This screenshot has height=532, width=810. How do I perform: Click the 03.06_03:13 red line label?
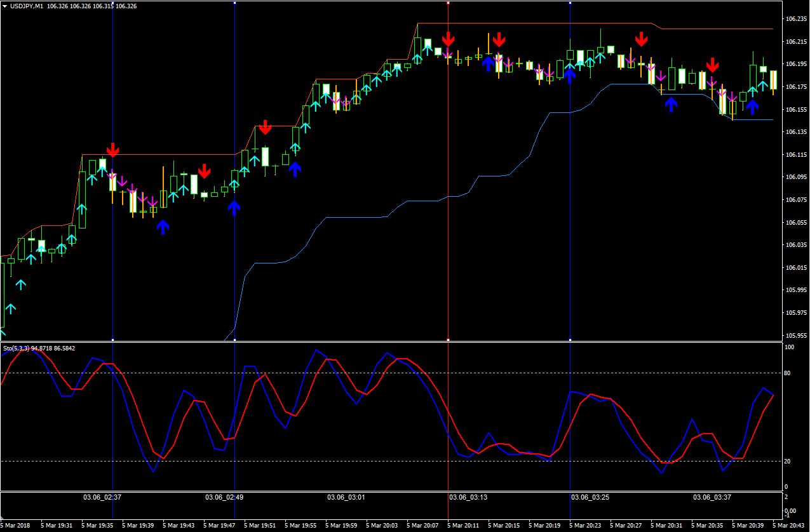coord(468,497)
